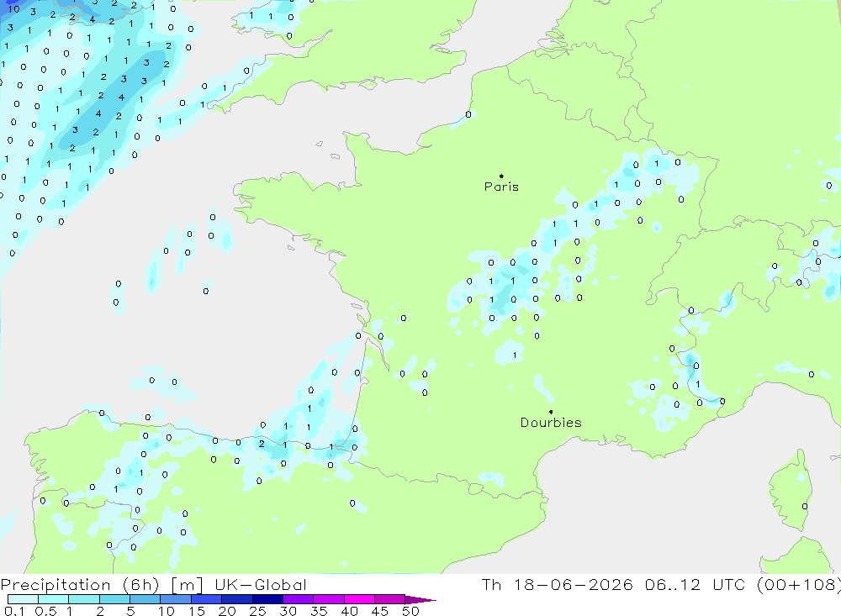Pick the 0.5–1 legend color swatch
841x616 pixels.
(53, 599)
